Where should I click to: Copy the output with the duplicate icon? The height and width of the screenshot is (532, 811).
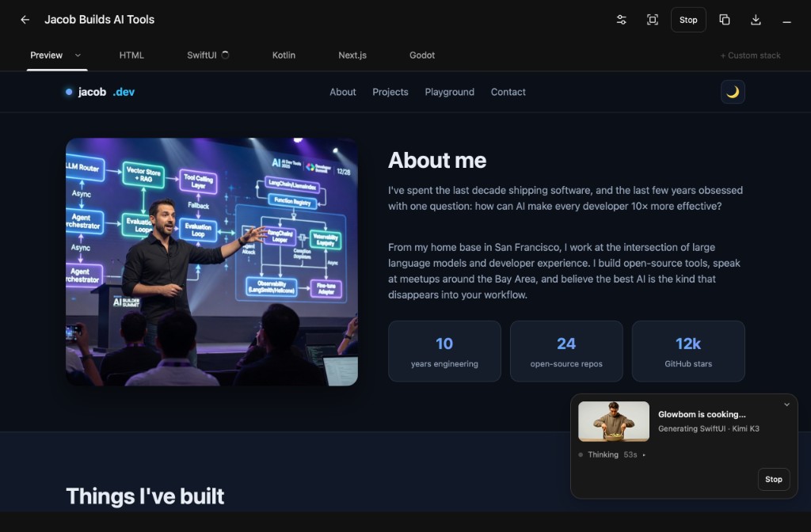click(x=724, y=20)
